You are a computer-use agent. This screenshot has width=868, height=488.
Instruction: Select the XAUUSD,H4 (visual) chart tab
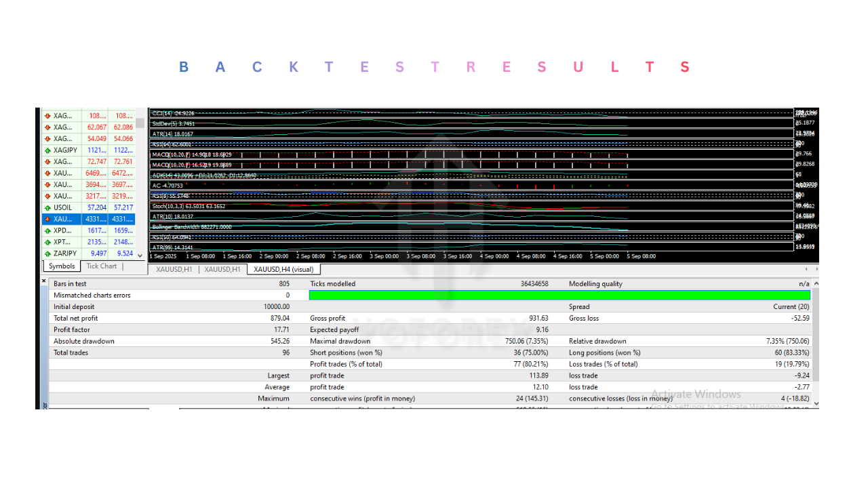[x=283, y=269]
